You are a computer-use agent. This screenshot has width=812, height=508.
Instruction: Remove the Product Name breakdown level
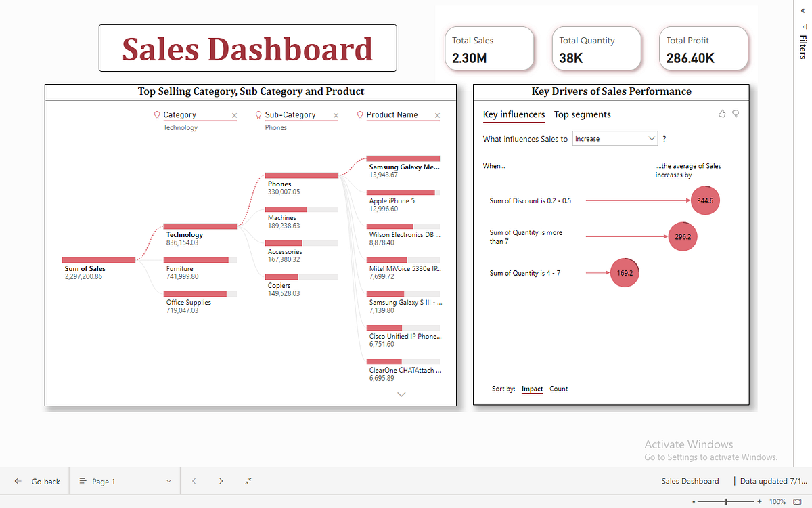pyautogui.click(x=437, y=115)
